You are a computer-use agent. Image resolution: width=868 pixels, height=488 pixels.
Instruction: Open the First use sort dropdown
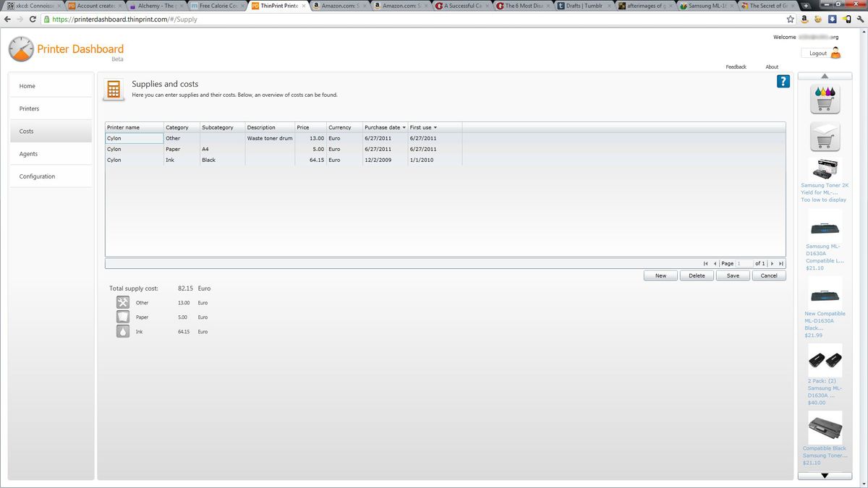tap(435, 127)
